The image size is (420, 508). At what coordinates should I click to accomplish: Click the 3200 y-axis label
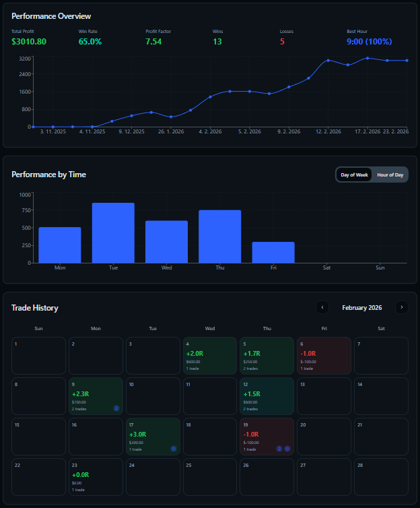tap(25, 59)
